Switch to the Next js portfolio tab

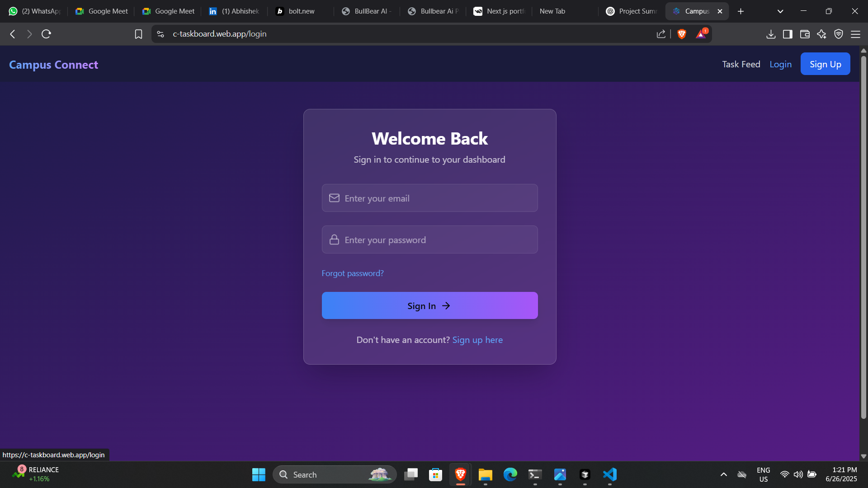pyautogui.click(x=499, y=11)
